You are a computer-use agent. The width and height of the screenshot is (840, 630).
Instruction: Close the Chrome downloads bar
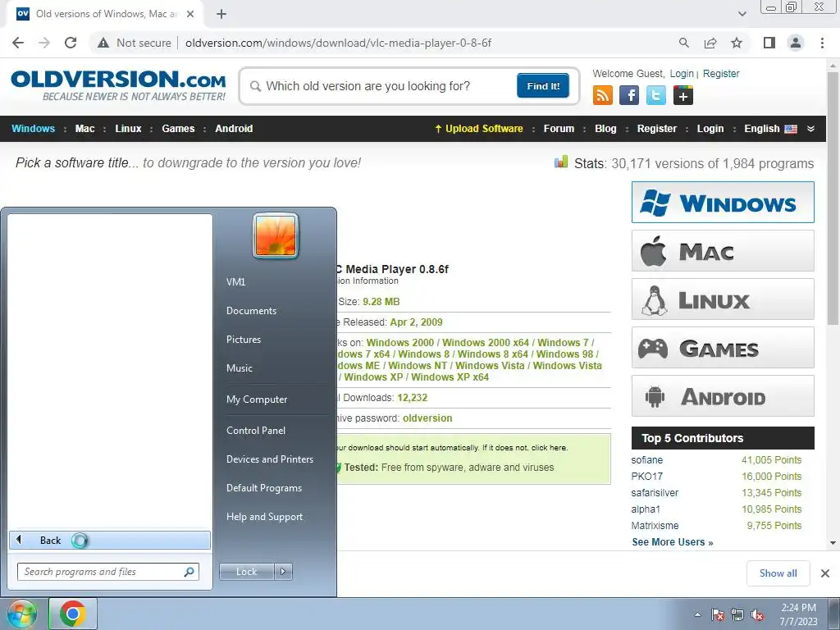click(x=825, y=573)
